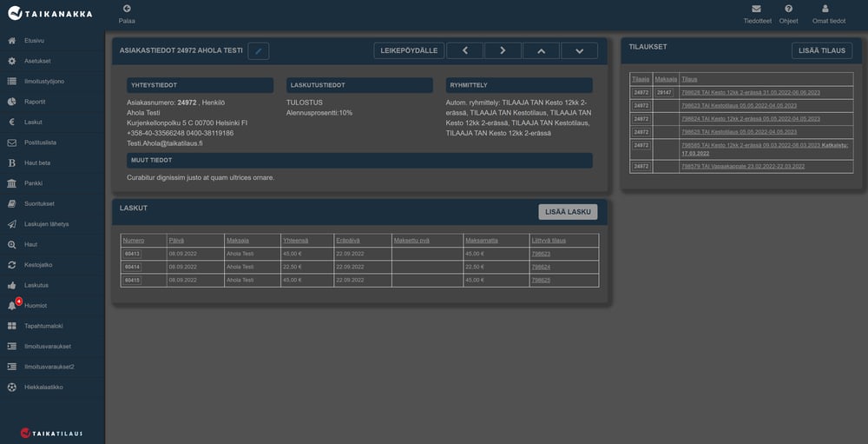Open Laskujen lähetys paper plane icon
This screenshot has height=444, width=868.
[11, 224]
